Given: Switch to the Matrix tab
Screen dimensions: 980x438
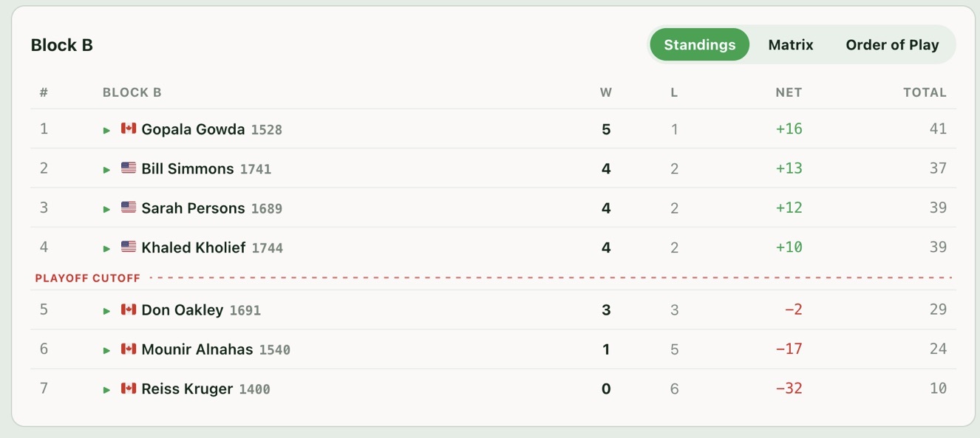Looking at the screenshot, I should (x=791, y=45).
